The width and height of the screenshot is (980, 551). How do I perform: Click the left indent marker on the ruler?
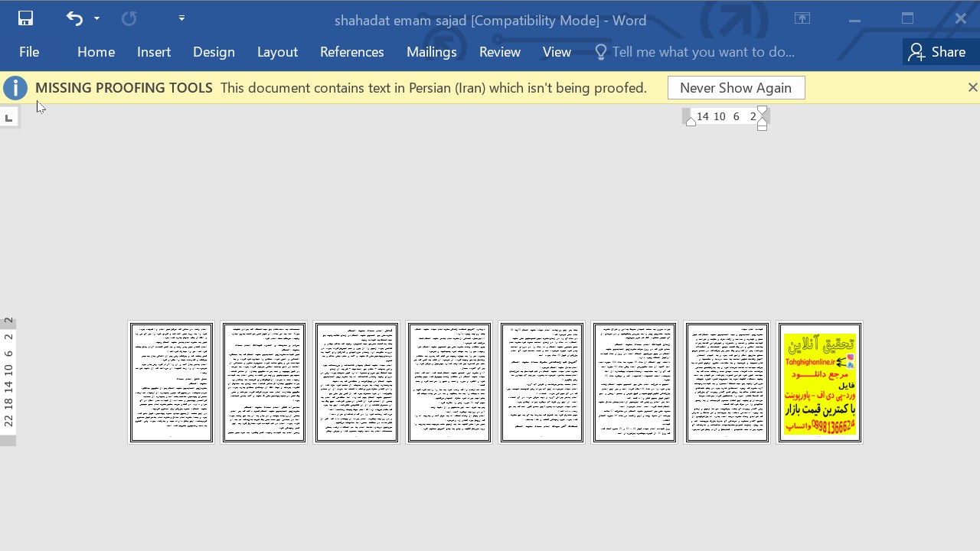(691, 121)
